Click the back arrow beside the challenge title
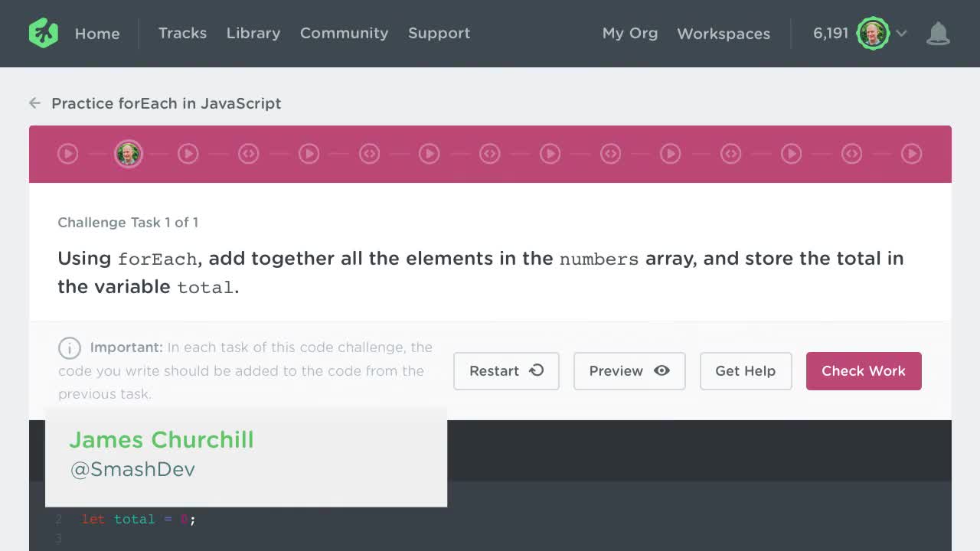The image size is (980, 551). tap(34, 103)
